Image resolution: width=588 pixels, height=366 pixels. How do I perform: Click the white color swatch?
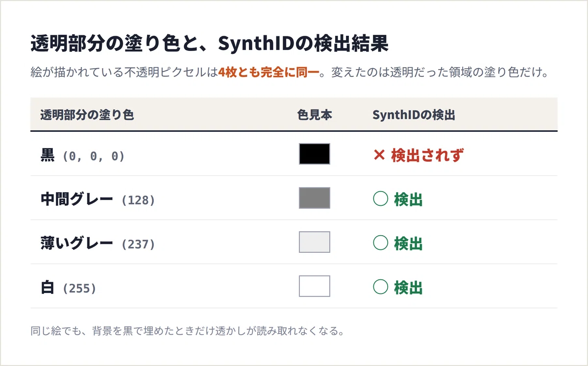315,286
